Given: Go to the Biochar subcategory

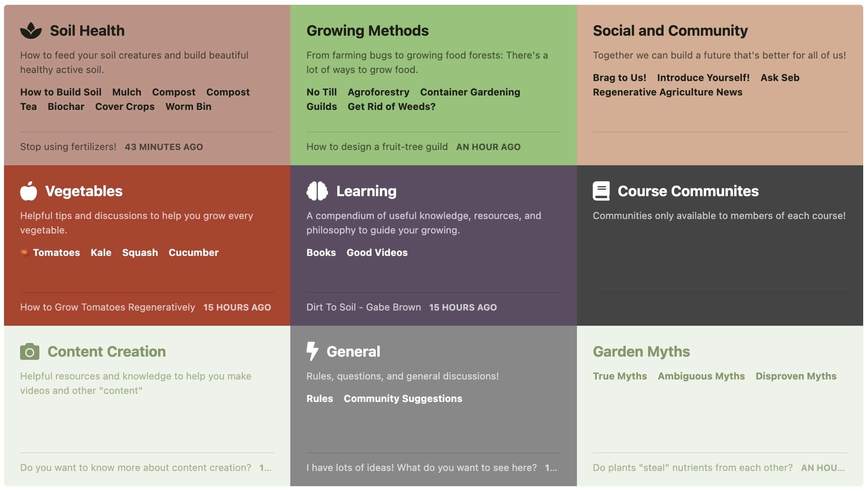Looking at the screenshot, I should pyautogui.click(x=66, y=107).
